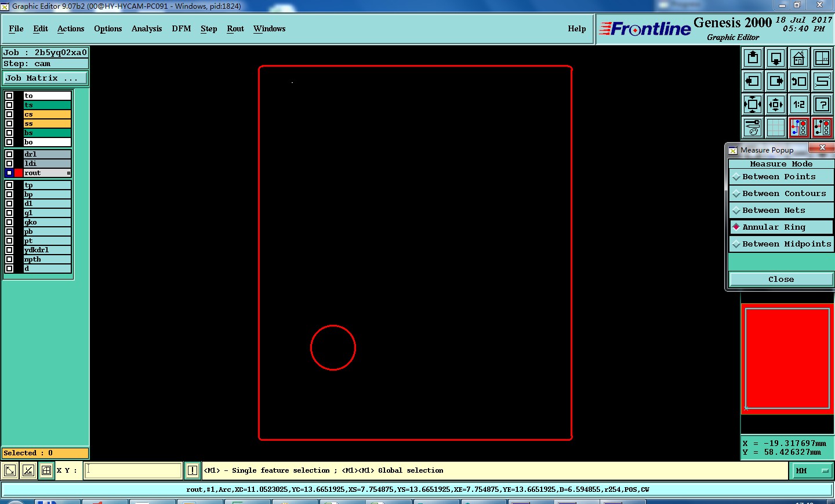Click the diagonal arrow coordinate mode icon
This screenshot has width=835, height=504.
click(x=10, y=470)
